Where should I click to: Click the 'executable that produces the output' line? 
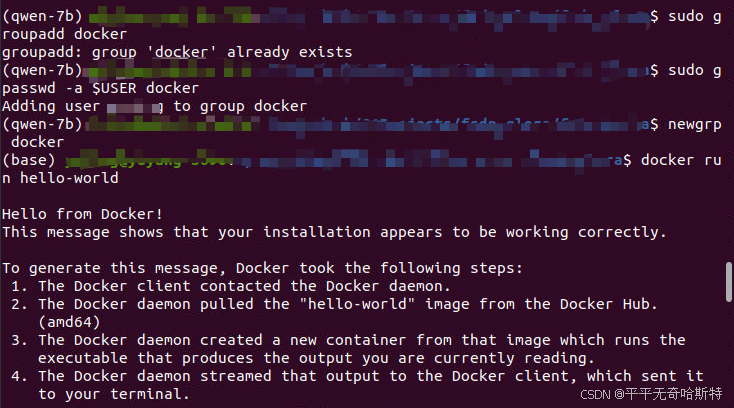[x=316, y=358]
